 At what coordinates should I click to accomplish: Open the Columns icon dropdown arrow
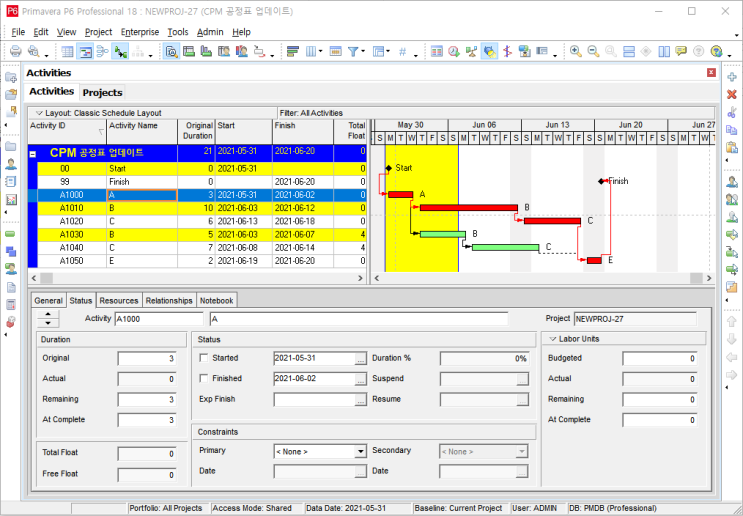click(321, 51)
